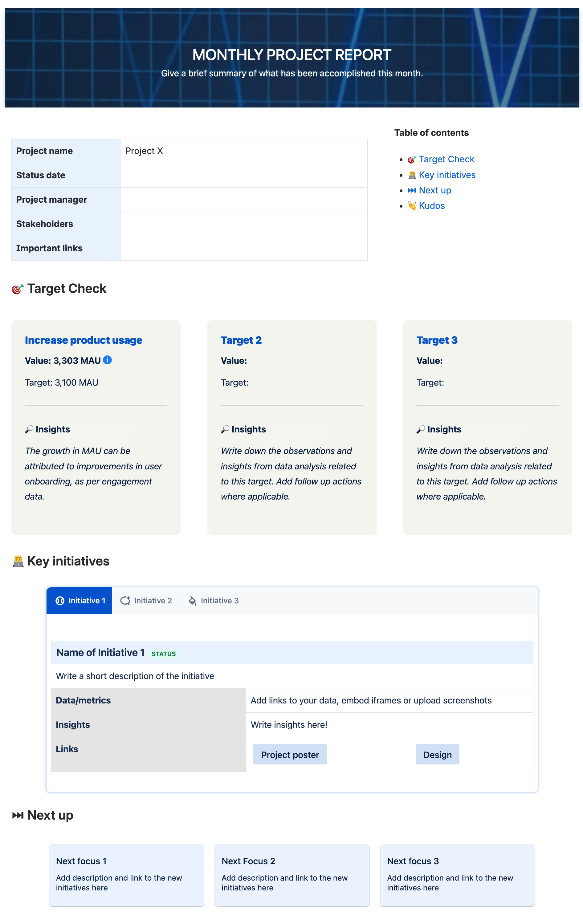Click the info icon beside 3,303 MAU
This screenshot has height=924, width=583.
click(x=108, y=360)
